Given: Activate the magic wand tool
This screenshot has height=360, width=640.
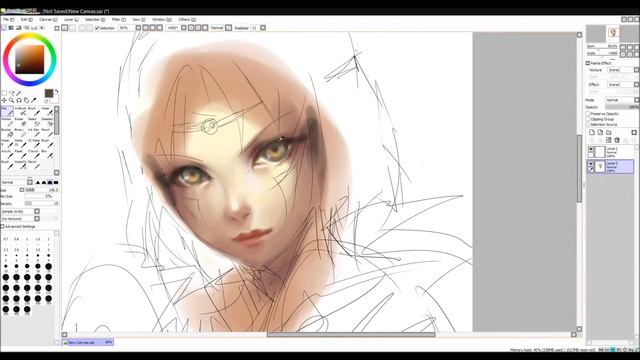Looking at the screenshot, I should 19,93.
